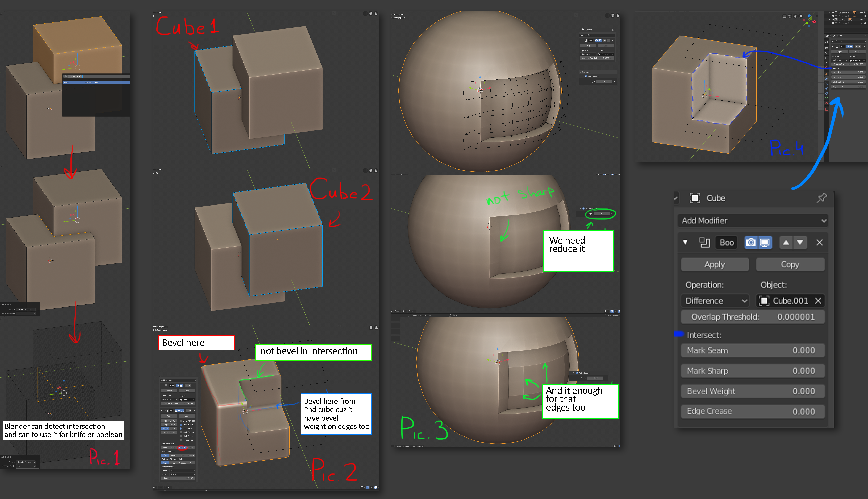Viewport: 868px width, 499px height.
Task: Open Modifiers wrench tab in Pic 4 properties
Action: click(827, 79)
